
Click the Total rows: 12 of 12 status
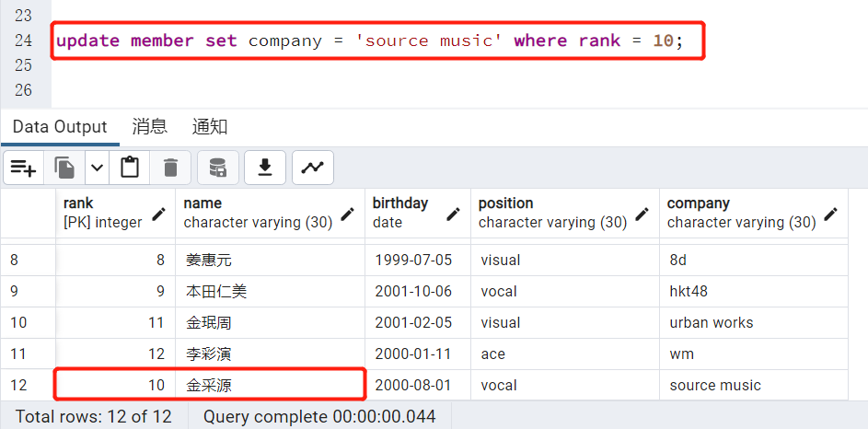pos(94,416)
